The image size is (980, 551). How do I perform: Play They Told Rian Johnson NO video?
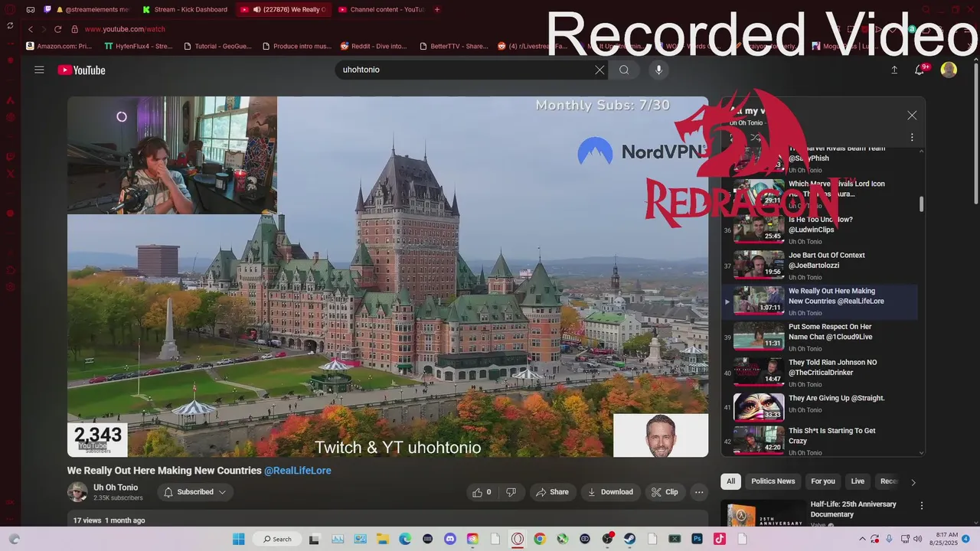[x=820, y=373]
